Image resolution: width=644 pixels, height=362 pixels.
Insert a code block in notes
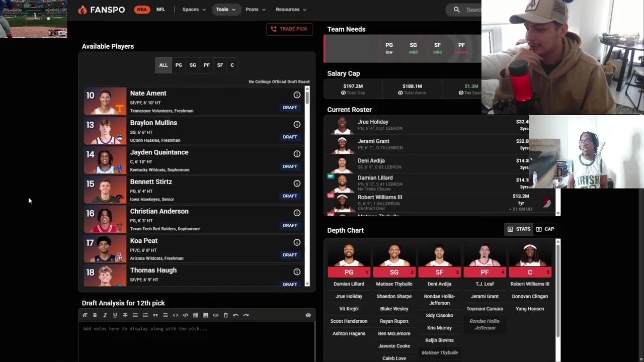pos(185,315)
